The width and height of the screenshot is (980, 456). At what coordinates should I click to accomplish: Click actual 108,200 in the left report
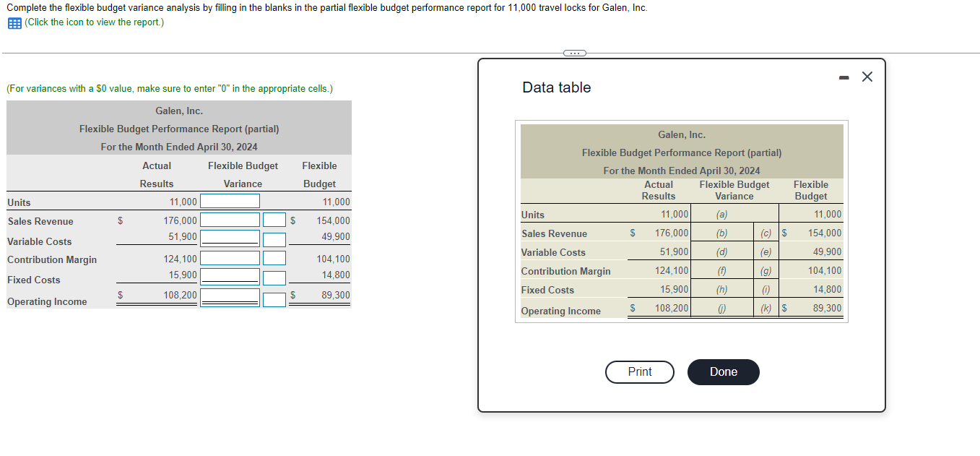pyautogui.click(x=180, y=296)
